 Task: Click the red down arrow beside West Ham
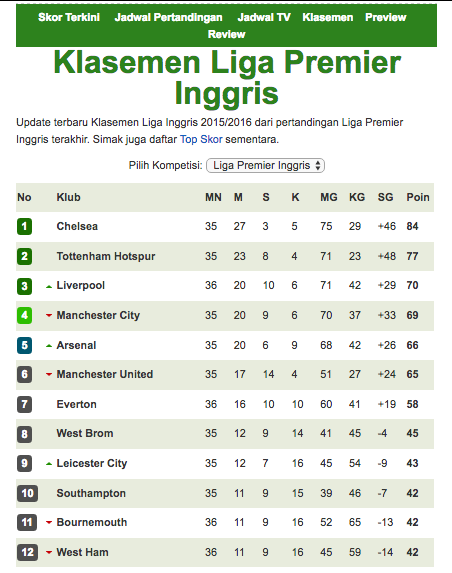tap(49, 552)
